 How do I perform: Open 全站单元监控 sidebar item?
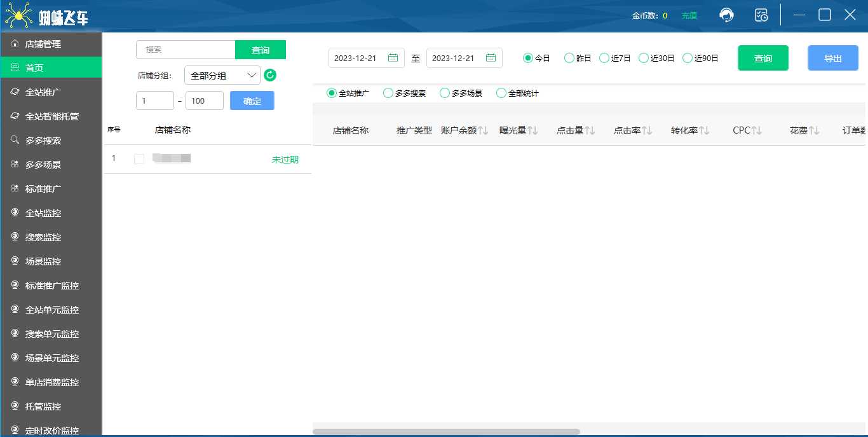pyautogui.click(x=51, y=310)
